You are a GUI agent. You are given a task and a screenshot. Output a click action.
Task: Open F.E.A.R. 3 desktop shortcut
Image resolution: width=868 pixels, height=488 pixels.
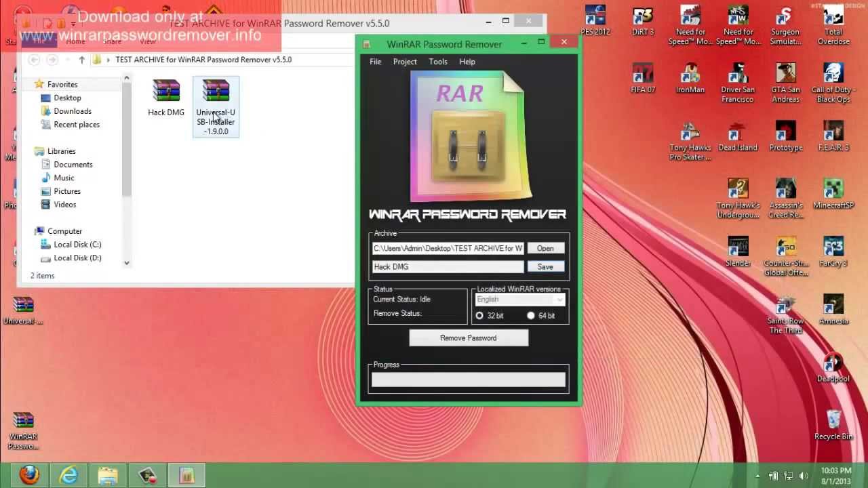[x=833, y=136]
